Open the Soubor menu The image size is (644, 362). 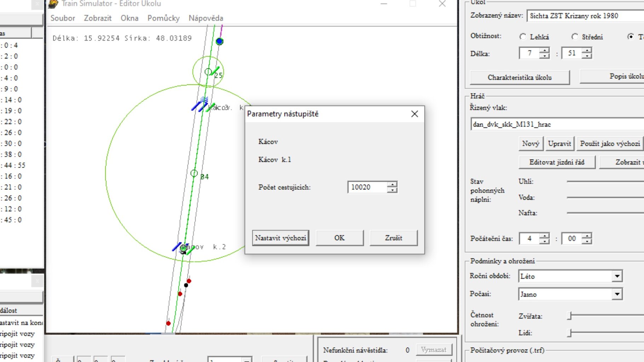tap(63, 18)
